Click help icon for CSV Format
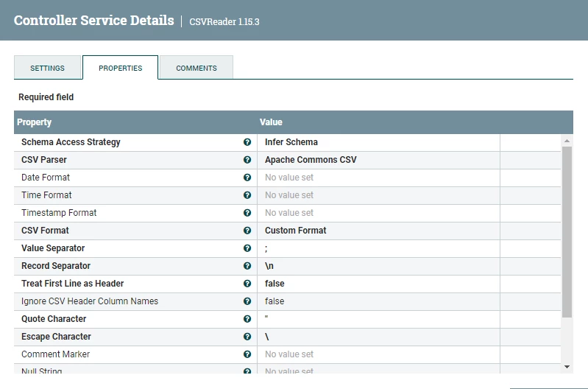 (x=247, y=230)
